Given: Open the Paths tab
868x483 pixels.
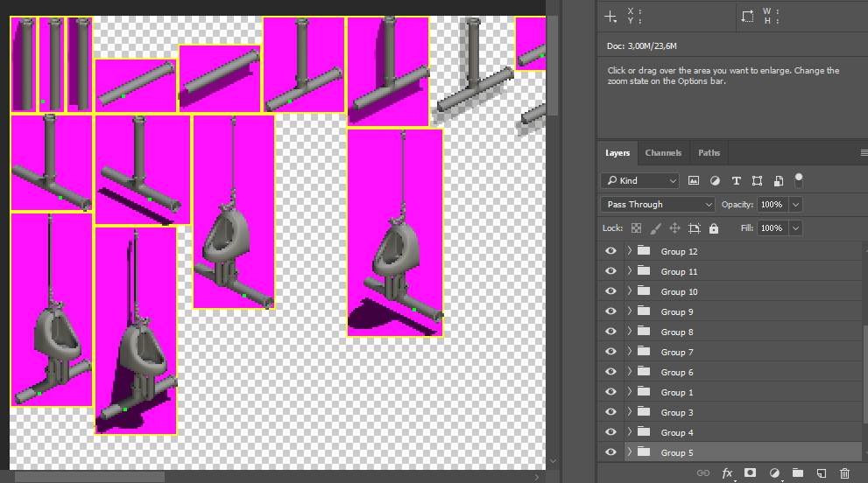Looking at the screenshot, I should pos(709,153).
